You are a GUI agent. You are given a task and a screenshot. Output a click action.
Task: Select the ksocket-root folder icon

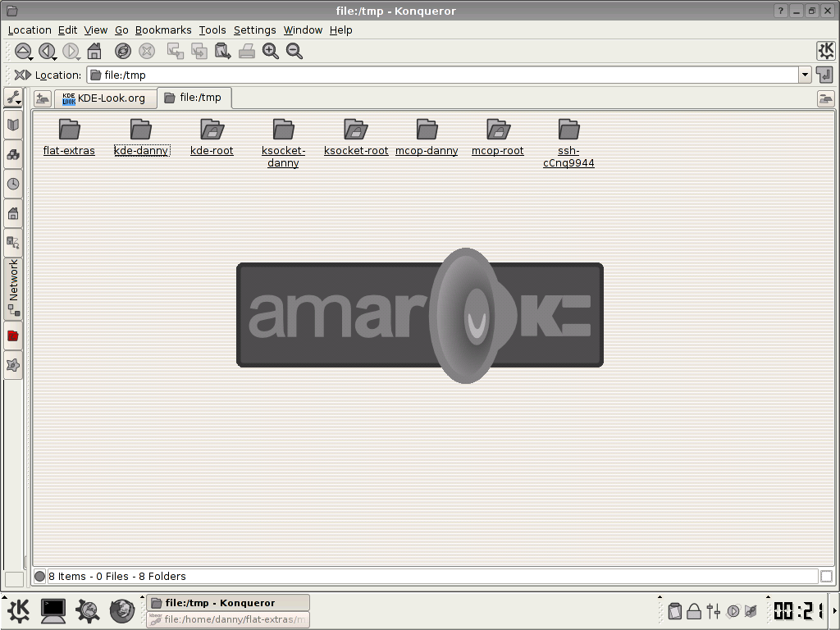tap(356, 129)
